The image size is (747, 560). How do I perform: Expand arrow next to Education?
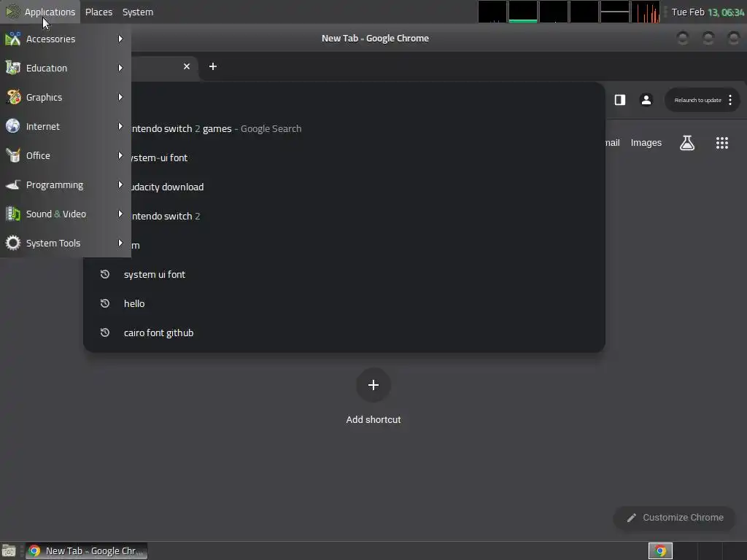[x=120, y=68]
